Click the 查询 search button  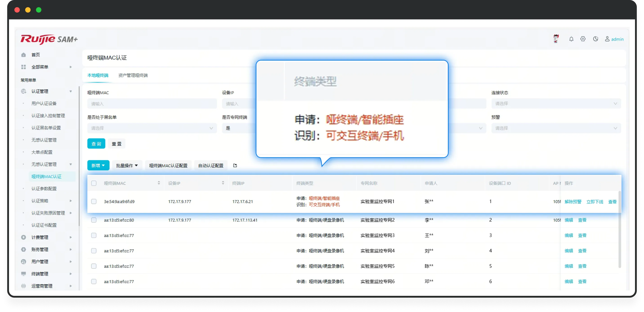click(96, 143)
